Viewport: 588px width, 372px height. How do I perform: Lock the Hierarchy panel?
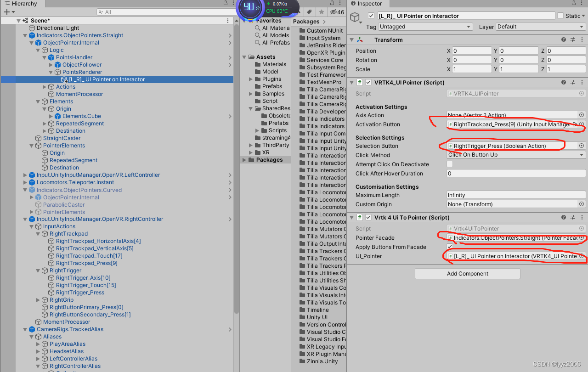(x=225, y=3)
